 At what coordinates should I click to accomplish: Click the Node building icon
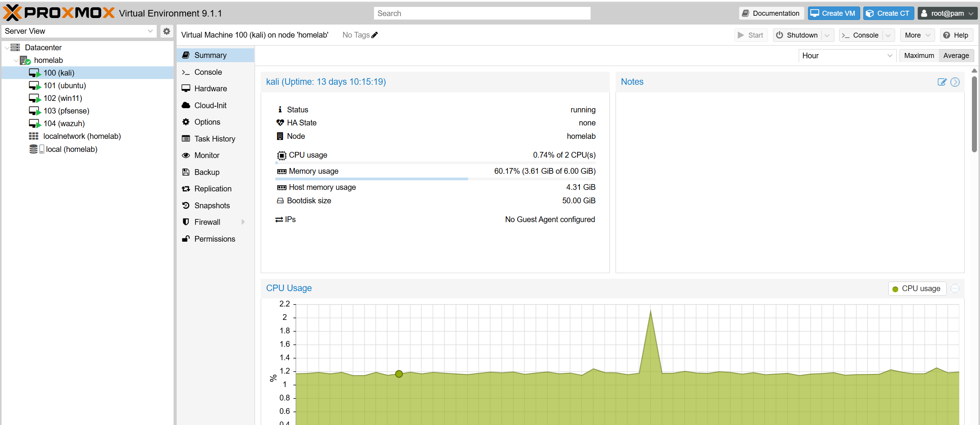click(280, 136)
